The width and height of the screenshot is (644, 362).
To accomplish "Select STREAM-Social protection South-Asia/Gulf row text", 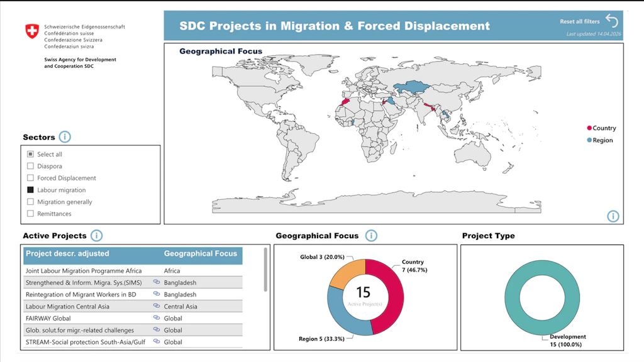I will (85, 342).
